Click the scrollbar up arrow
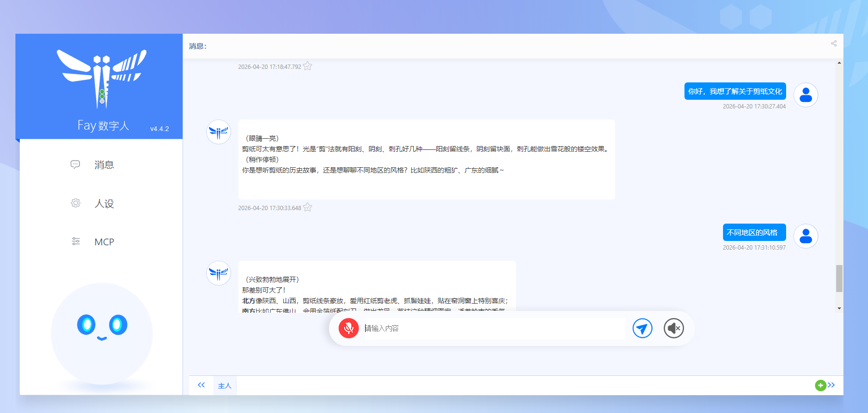 point(840,63)
